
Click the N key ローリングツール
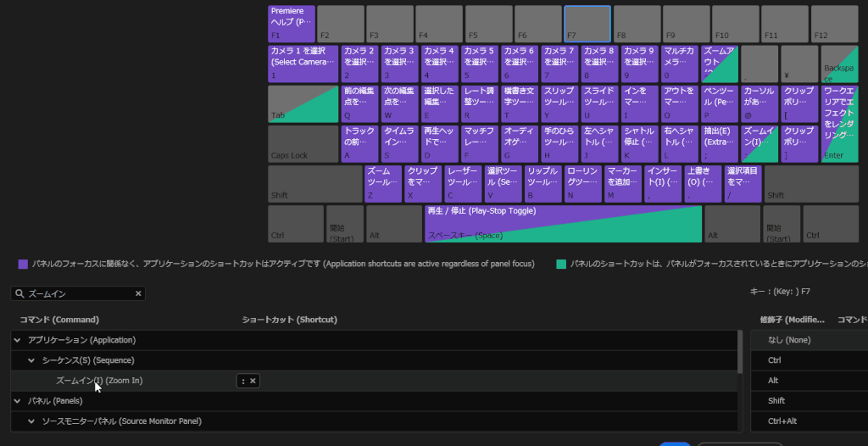(583, 184)
